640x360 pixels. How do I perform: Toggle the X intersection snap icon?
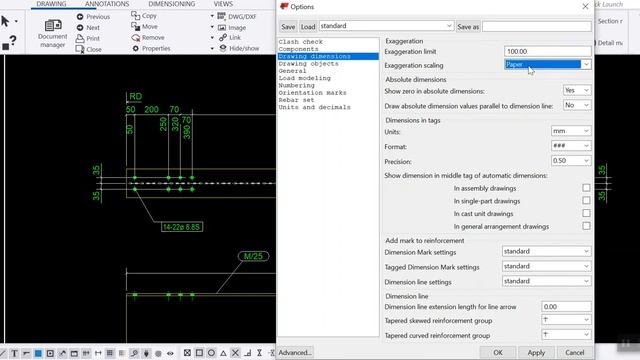click(235, 353)
